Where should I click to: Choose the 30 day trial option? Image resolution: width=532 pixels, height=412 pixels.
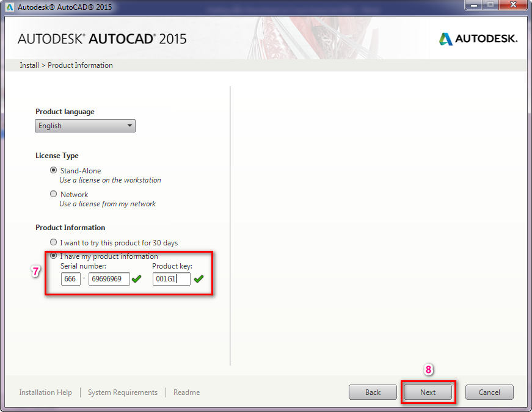[53, 242]
